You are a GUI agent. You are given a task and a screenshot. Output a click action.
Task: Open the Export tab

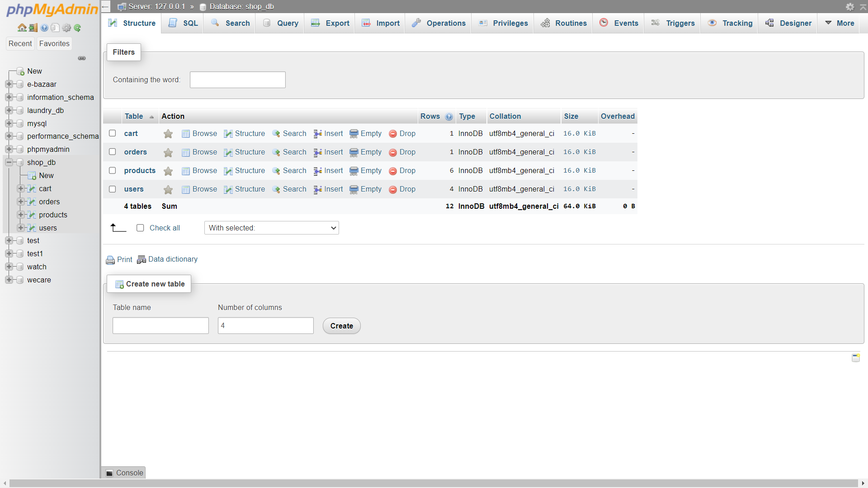pos(330,23)
